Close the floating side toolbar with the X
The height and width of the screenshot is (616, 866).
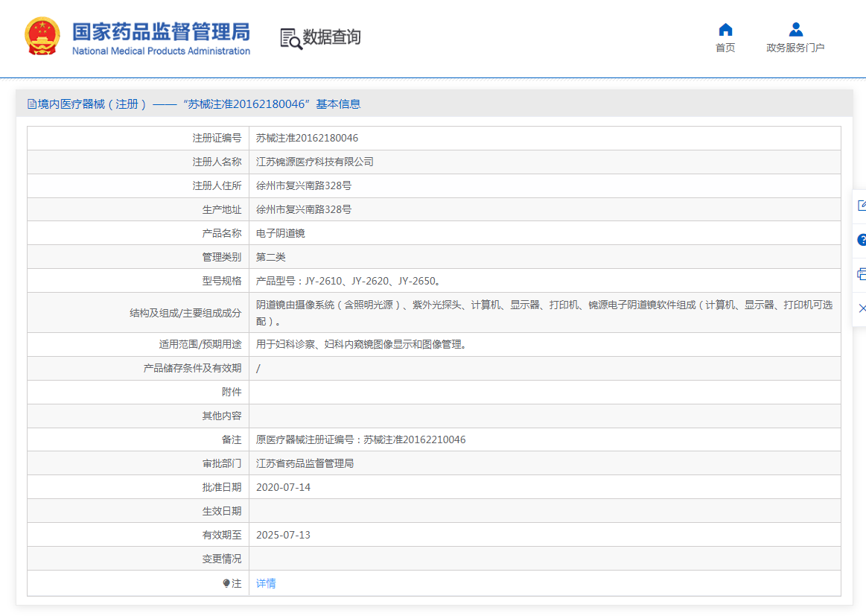[862, 308]
